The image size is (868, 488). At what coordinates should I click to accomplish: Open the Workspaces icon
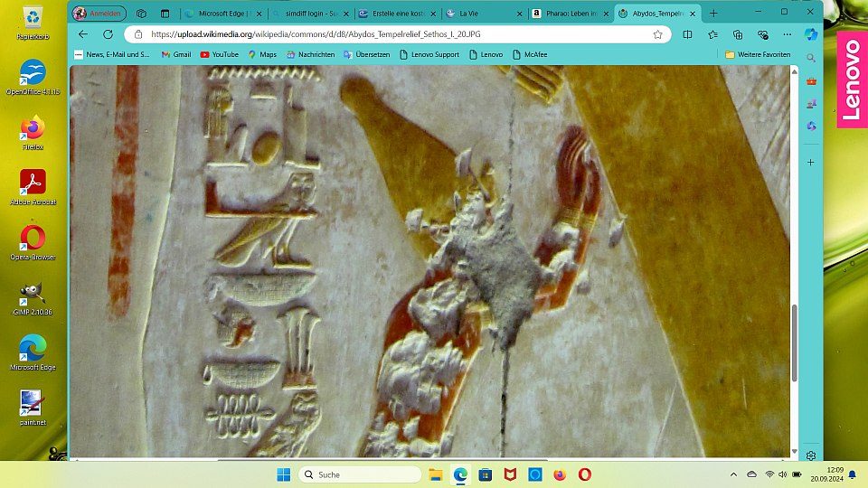141,14
